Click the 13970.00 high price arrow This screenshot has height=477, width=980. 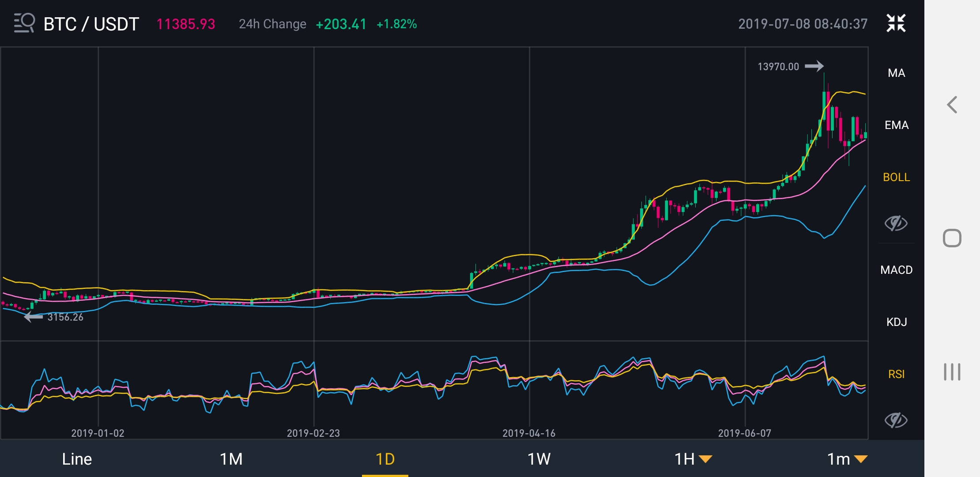(x=814, y=66)
